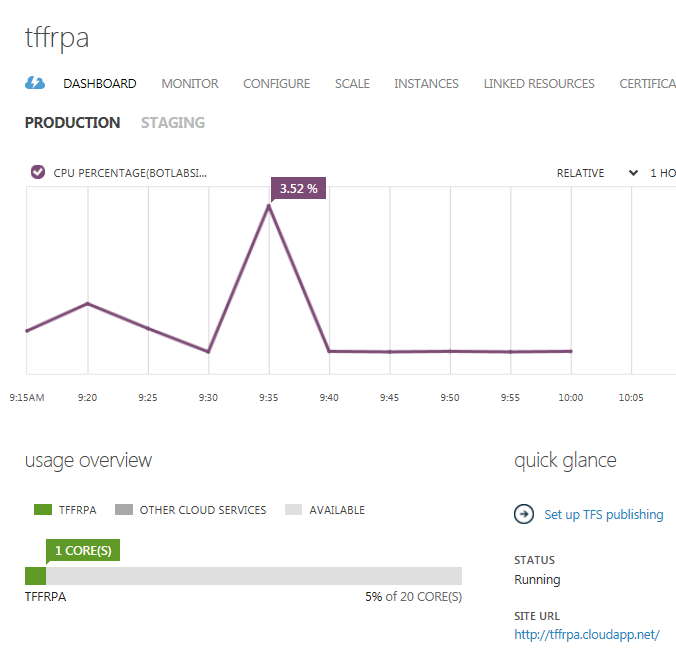The image size is (676, 651).
Task: Toggle the CPU Percentage metric checkbox
Action: (x=37, y=172)
